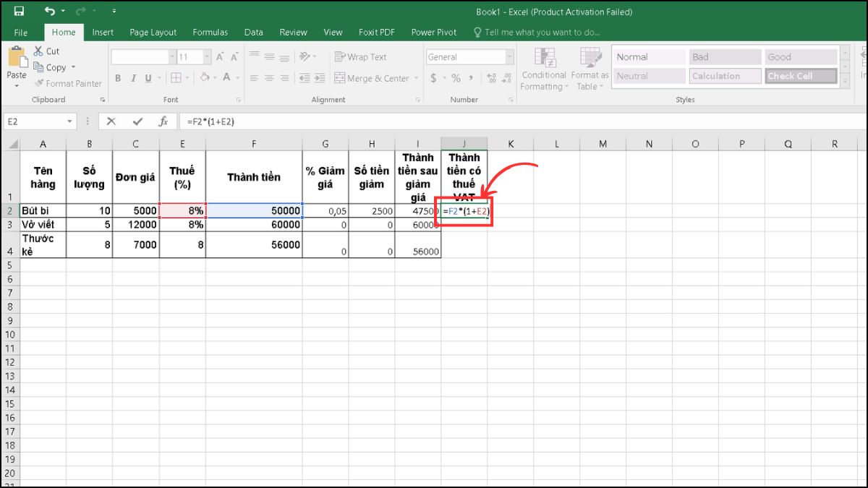The height and width of the screenshot is (488, 868).
Task: Apply Merge & Center
Action: (x=371, y=78)
